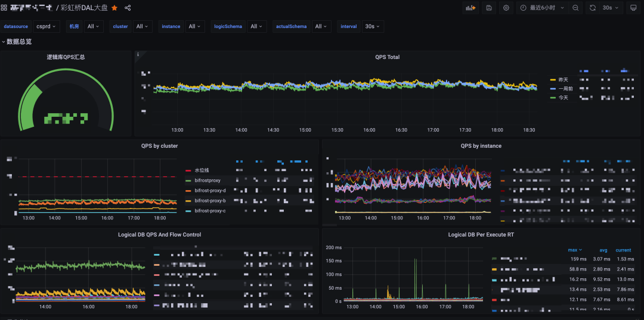Click the 7.86 ms current value
This screenshot has height=320, width=644.
626,290
